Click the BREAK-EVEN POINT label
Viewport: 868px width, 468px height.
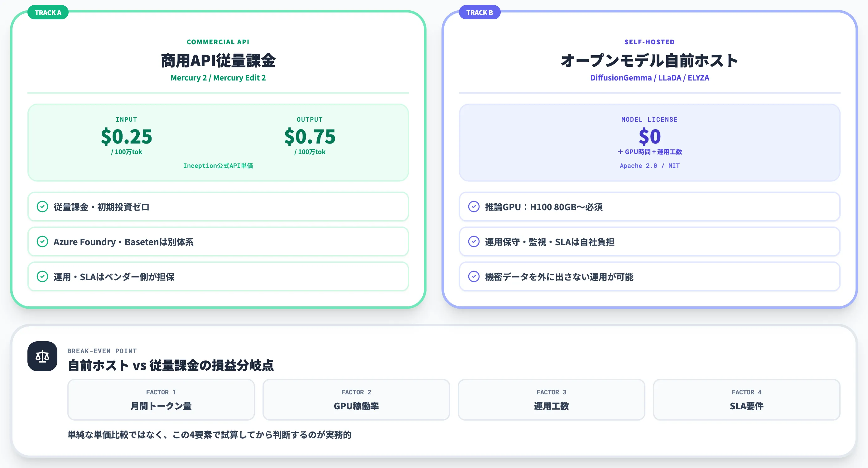[102, 351]
